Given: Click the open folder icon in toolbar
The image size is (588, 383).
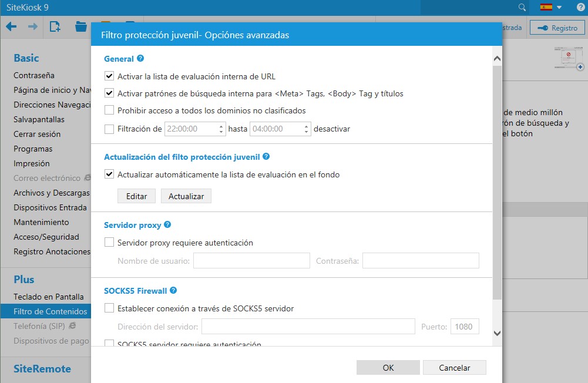Looking at the screenshot, I should coord(81,27).
